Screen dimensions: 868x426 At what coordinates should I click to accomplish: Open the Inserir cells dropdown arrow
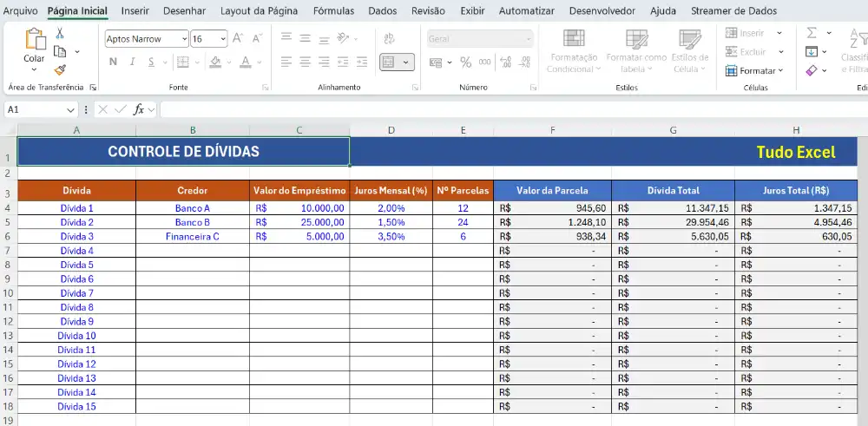tap(779, 33)
